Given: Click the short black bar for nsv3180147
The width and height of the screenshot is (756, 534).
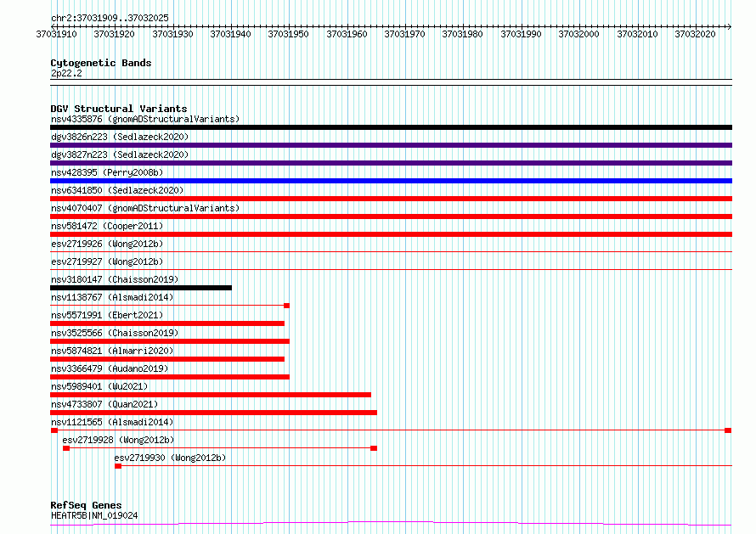Looking at the screenshot, I should pyautogui.click(x=141, y=288).
